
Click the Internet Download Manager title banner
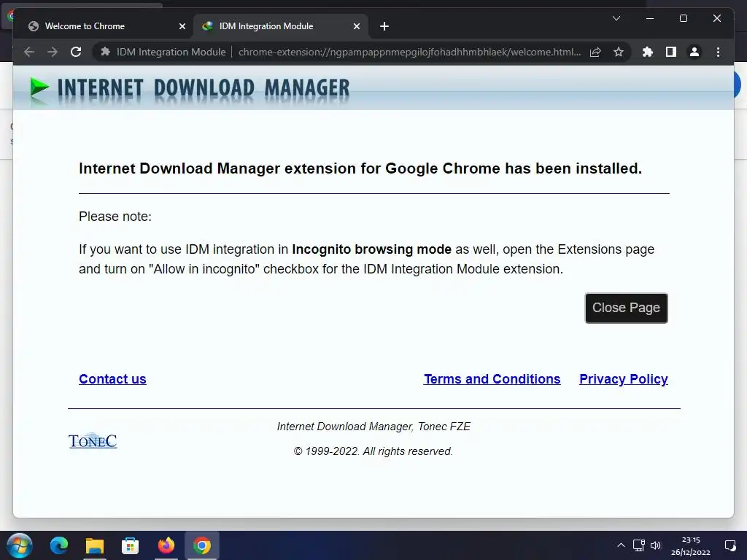coord(204,88)
